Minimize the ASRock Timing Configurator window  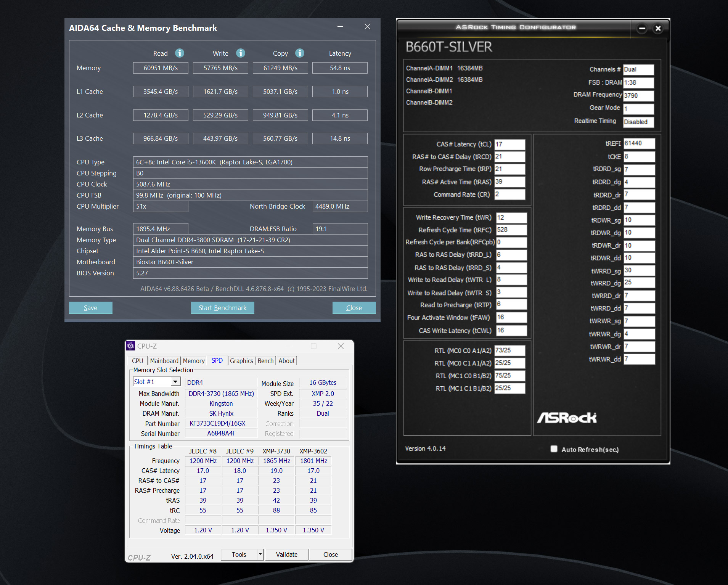[642, 28]
